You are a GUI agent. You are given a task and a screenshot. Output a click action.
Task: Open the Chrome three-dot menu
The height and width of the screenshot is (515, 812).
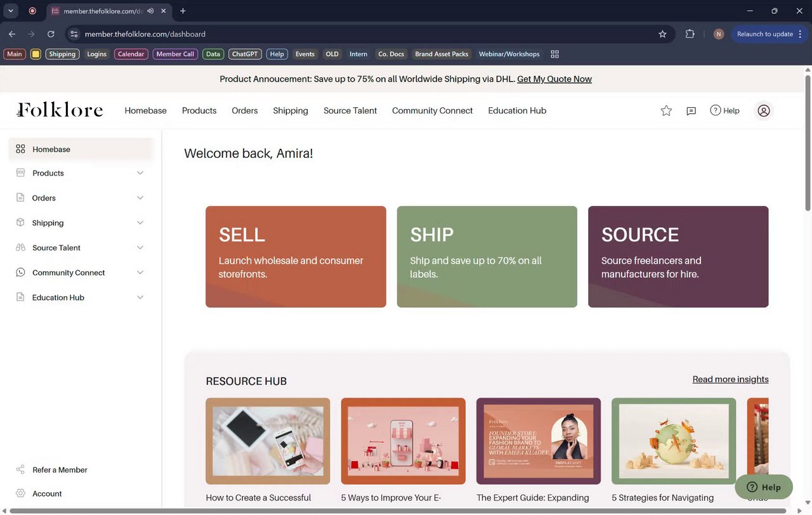pos(800,34)
